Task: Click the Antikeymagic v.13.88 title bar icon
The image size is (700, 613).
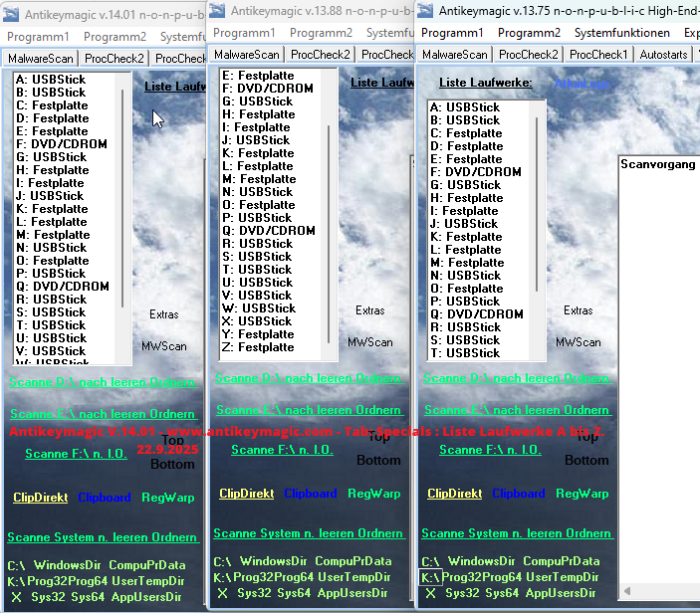Action: [218, 11]
